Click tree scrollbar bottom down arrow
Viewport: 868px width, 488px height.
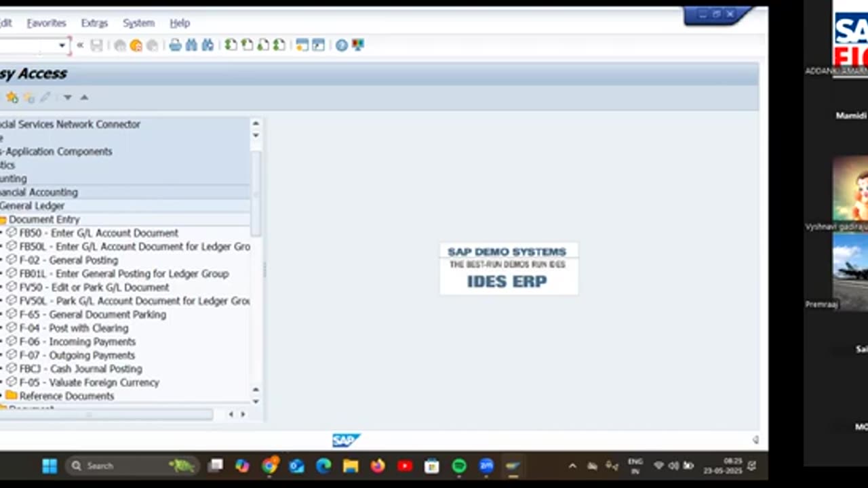(256, 401)
